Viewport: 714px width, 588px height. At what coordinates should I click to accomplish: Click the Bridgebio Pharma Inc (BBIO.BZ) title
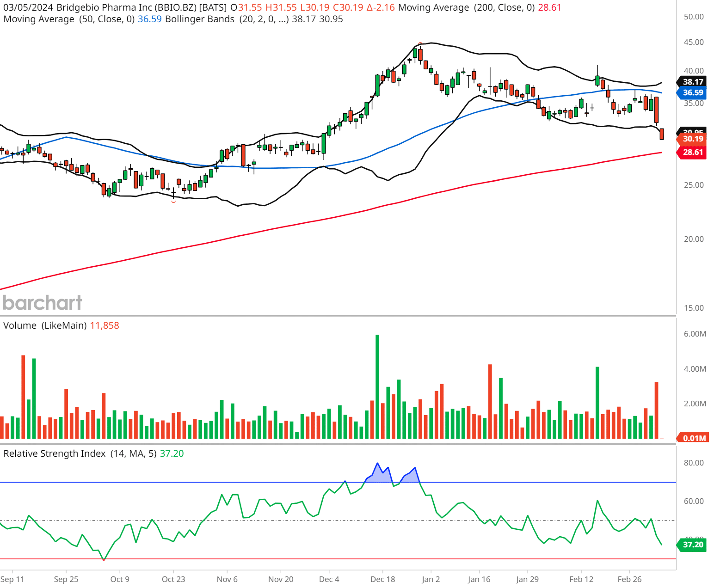[x=127, y=7]
